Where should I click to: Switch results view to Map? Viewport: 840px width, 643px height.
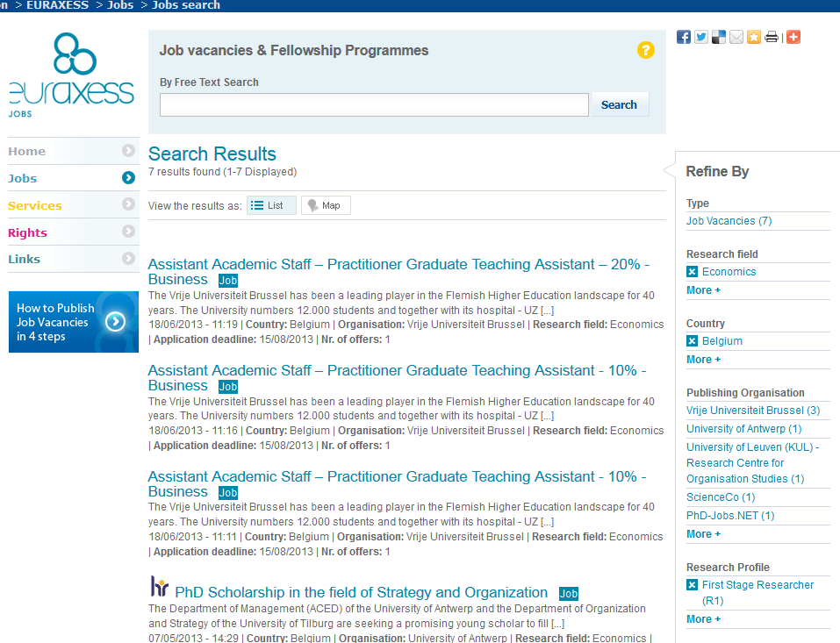pyautogui.click(x=326, y=205)
